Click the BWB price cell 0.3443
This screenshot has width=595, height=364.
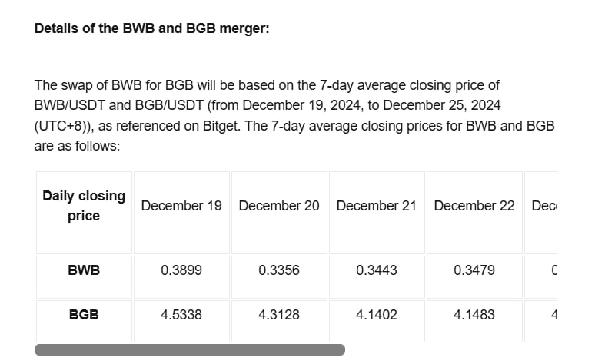pos(377,270)
